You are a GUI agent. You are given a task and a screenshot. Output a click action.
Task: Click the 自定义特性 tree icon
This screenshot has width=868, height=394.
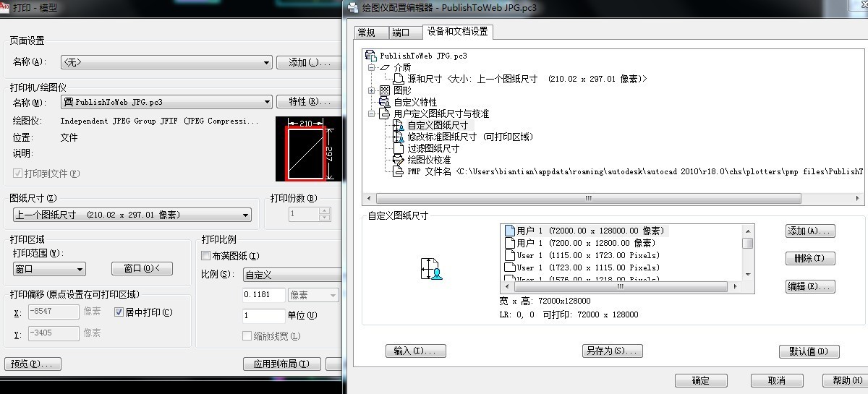click(384, 102)
